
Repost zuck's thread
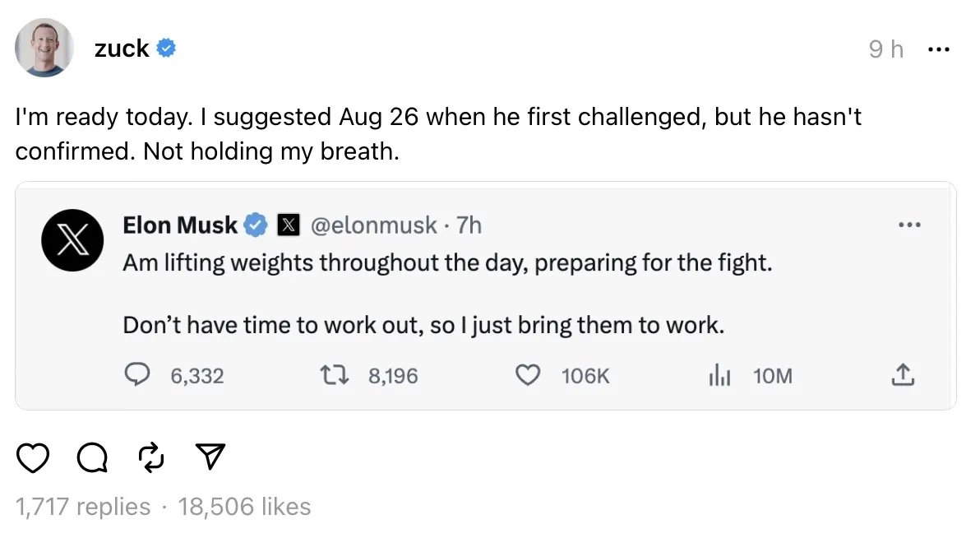pos(150,457)
